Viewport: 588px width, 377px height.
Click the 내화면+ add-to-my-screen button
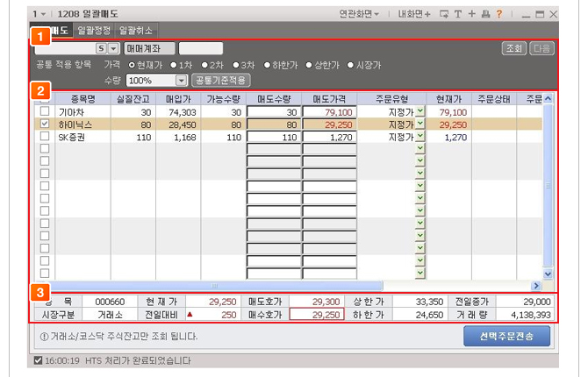[x=414, y=14]
